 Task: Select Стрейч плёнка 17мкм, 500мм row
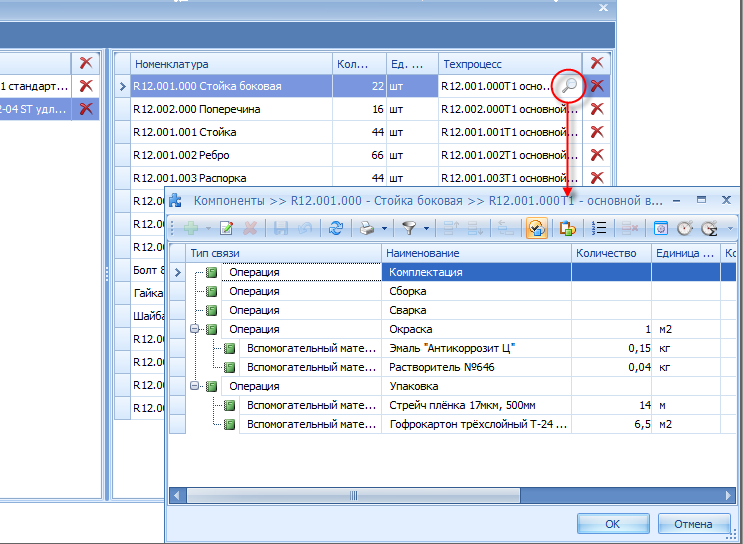click(453, 405)
